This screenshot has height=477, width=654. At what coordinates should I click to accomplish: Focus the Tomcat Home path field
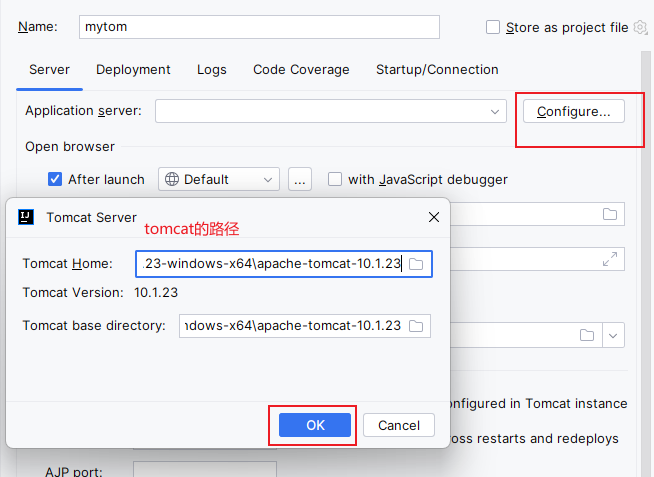click(284, 264)
